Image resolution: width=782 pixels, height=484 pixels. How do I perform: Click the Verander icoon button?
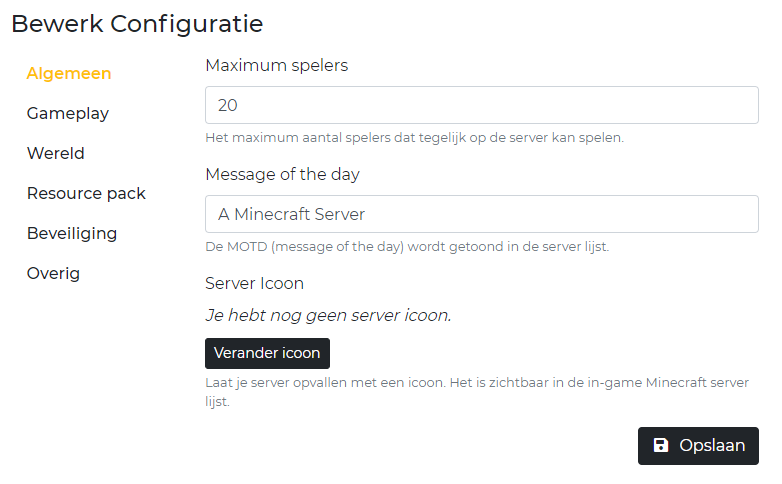267,353
